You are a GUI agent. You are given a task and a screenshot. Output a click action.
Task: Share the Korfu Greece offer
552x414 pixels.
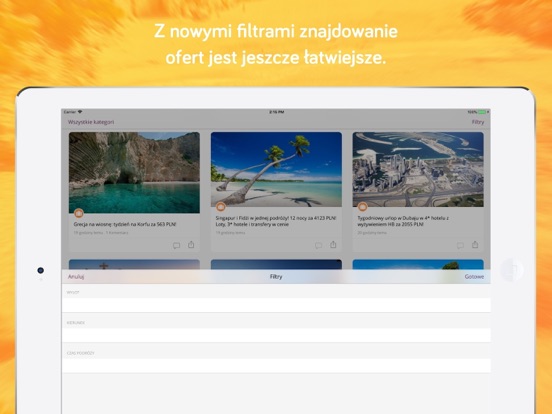click(191, 244)
